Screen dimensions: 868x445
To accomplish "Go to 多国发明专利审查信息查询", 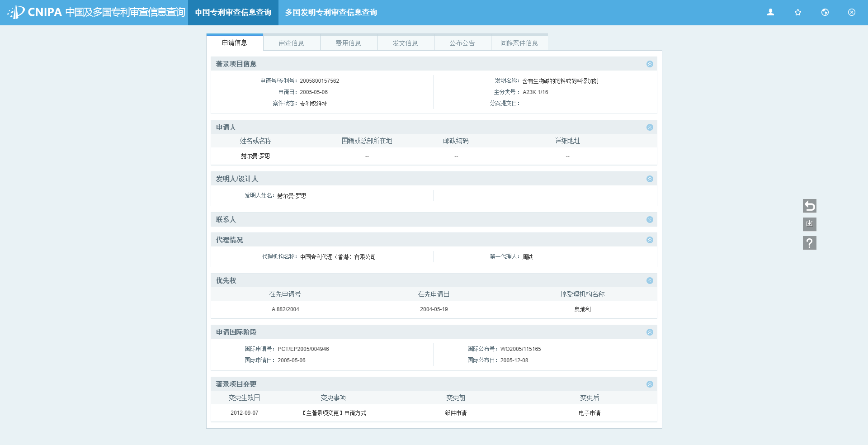I will tap(331, 12).
